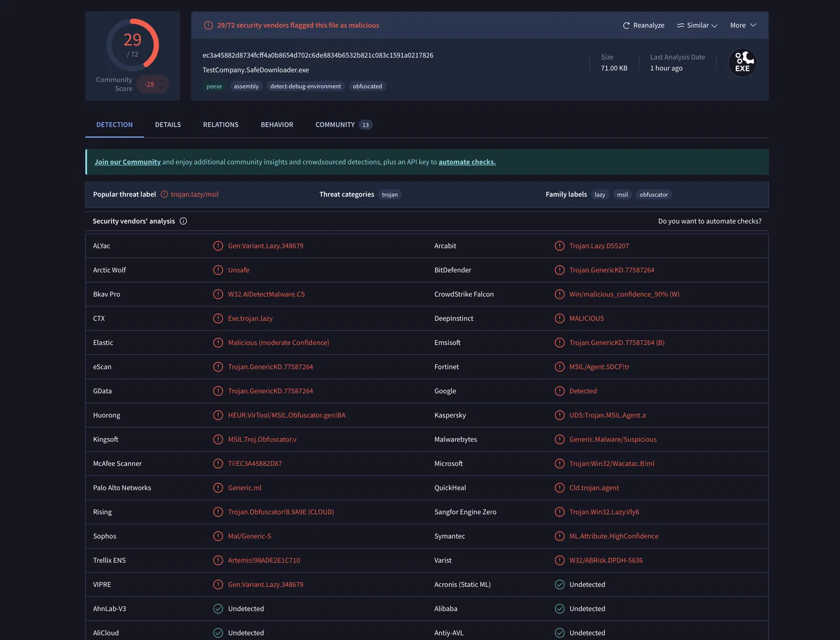Open the automate checks. link in banner
The height and width of the screenshot is (640, 840).
[467, 162]
